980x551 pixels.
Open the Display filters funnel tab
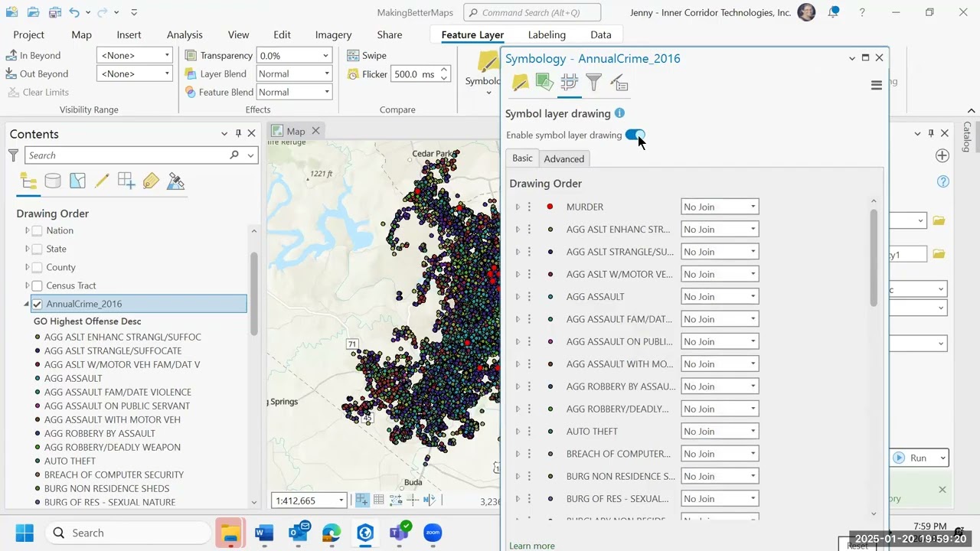(593, 82)
